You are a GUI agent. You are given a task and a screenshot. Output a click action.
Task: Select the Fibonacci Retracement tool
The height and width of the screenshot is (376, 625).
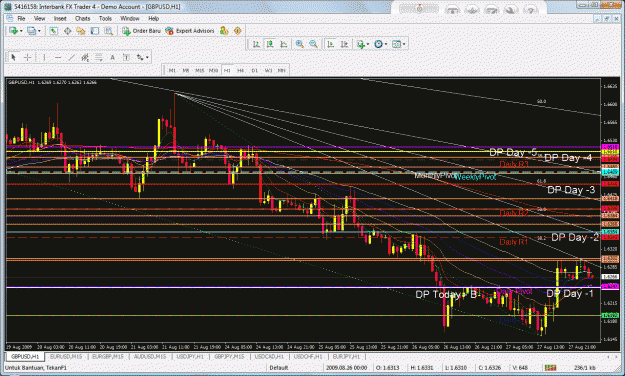click(99, 57)
